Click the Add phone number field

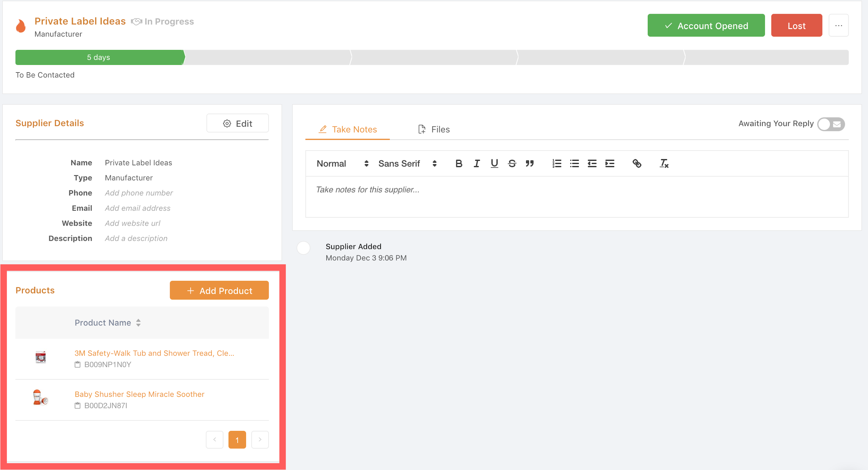click(138, 193)
